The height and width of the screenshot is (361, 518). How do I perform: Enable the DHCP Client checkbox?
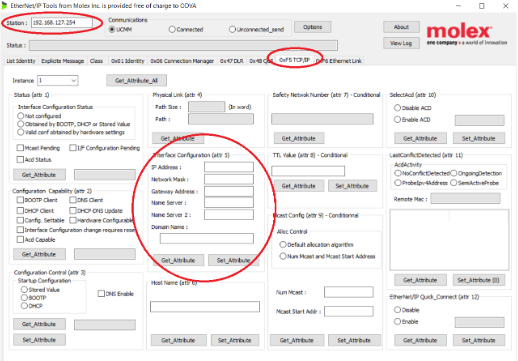pyautogui.click(x=20, y=211)
